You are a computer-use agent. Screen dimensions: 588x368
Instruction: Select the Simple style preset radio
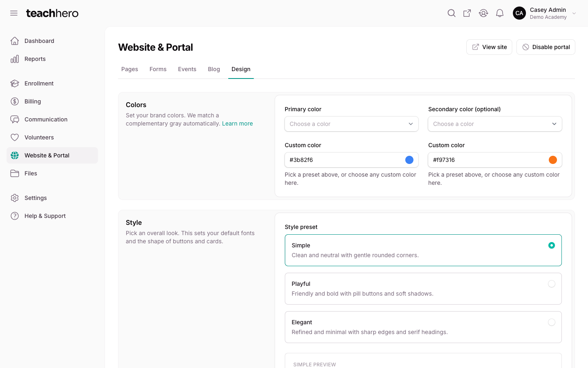552,245
